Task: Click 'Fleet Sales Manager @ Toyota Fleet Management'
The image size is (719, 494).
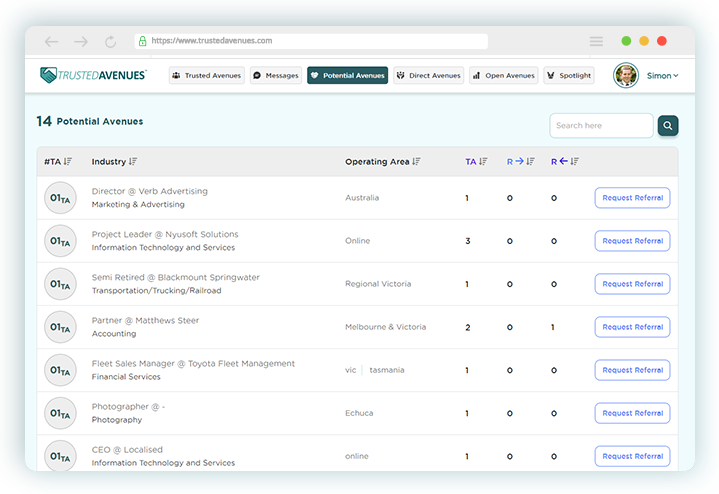Action: point(193,364)
